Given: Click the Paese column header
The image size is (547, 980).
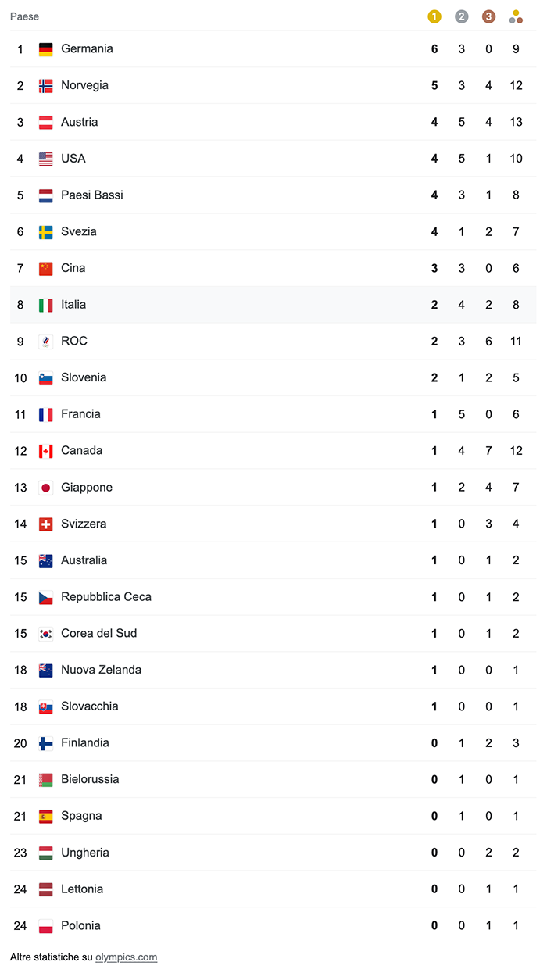Looking at the screenshot, I should coord(24,16).
